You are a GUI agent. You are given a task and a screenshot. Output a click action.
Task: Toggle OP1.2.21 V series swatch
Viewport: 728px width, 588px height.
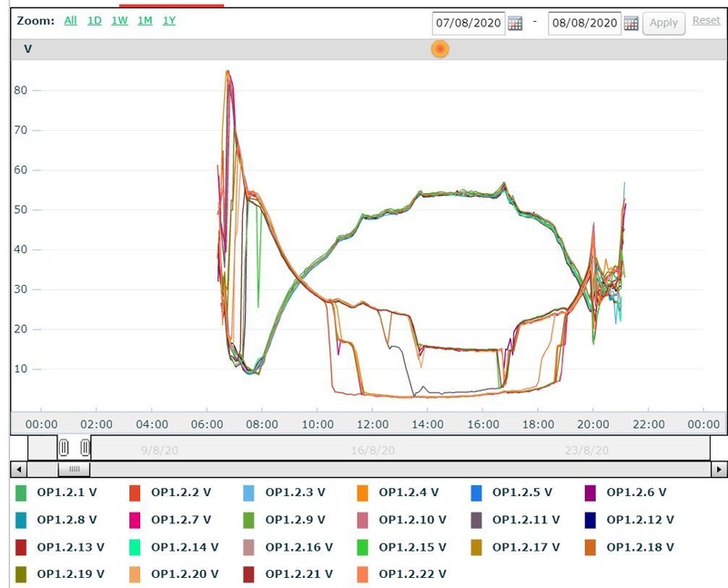(248, 574)
